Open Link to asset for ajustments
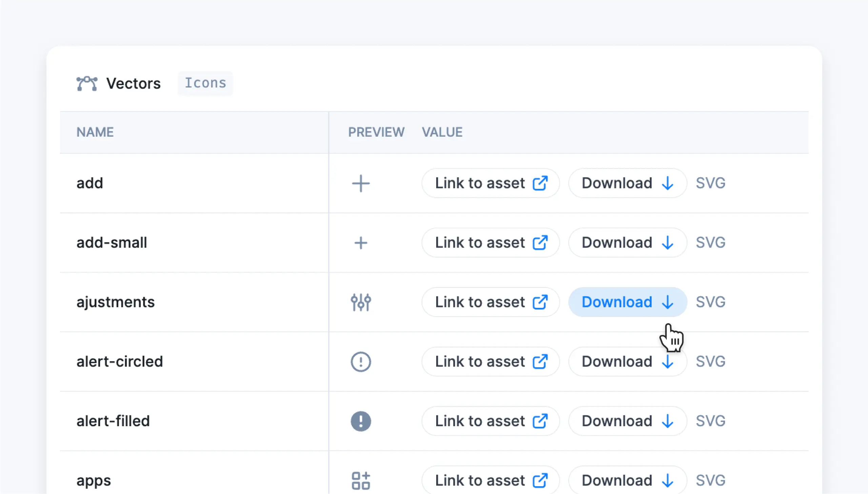This screenshot has width=868, height=494. click(490, 302)
